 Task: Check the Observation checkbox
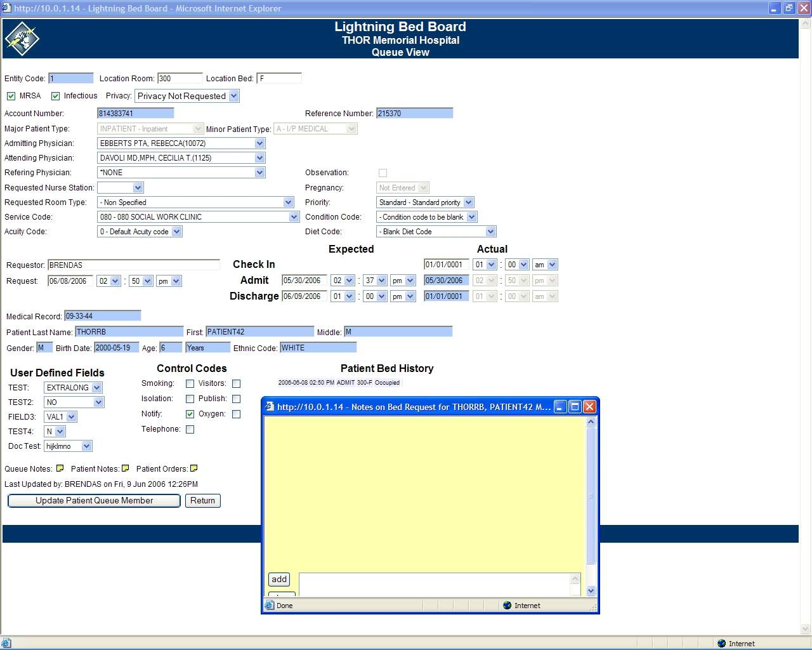(383, 173)
